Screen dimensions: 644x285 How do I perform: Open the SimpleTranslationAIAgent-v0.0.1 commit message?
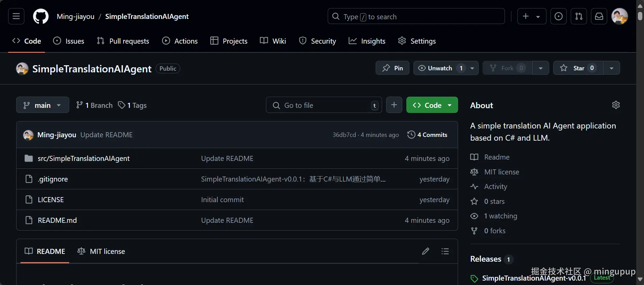tap(293, 179)
